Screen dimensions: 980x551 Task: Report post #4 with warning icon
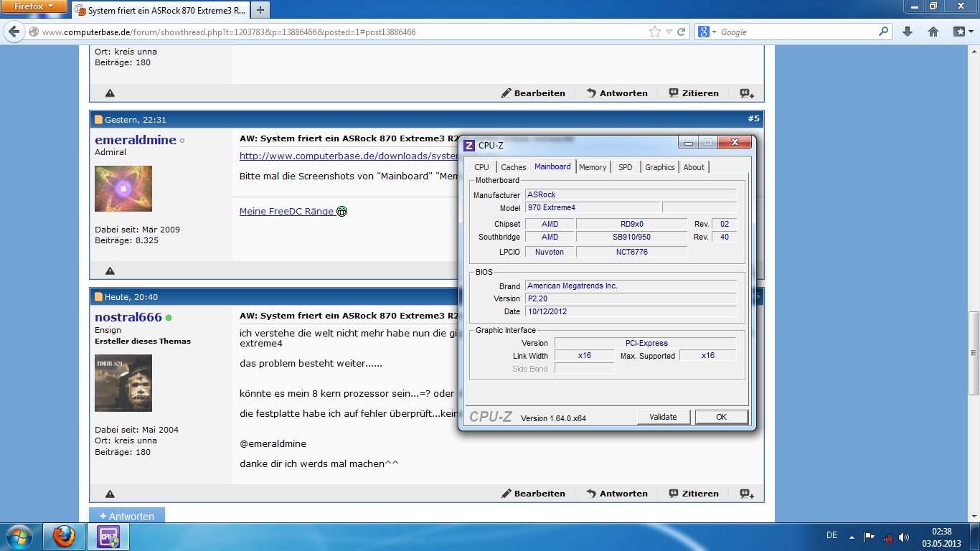(110, 93)
